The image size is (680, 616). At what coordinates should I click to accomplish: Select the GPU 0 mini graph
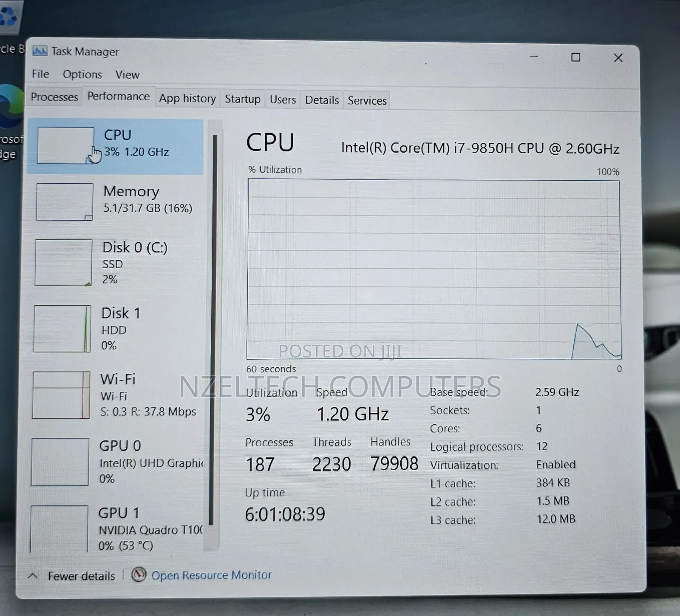point(60,462)
